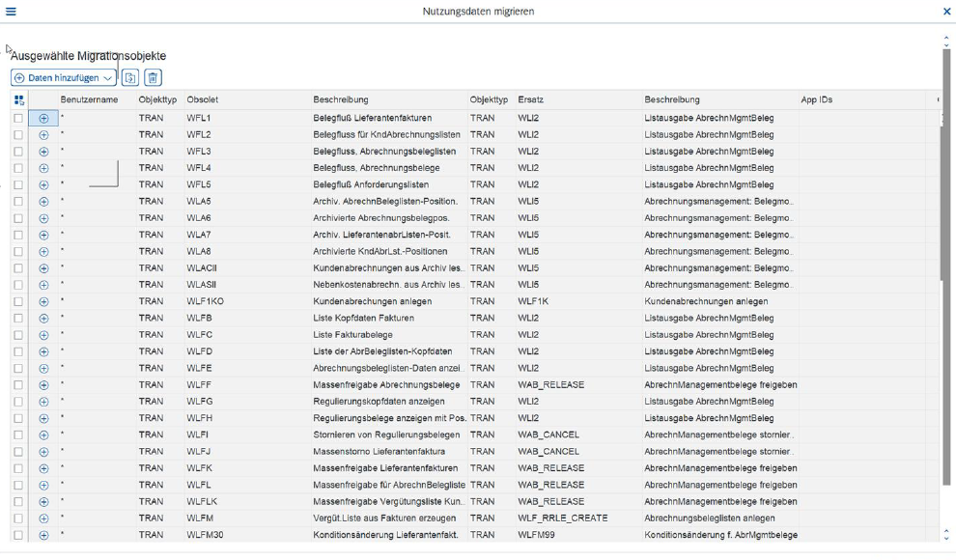
Task: Click the plus icon in WFL1 row
Action: point(43,118)
